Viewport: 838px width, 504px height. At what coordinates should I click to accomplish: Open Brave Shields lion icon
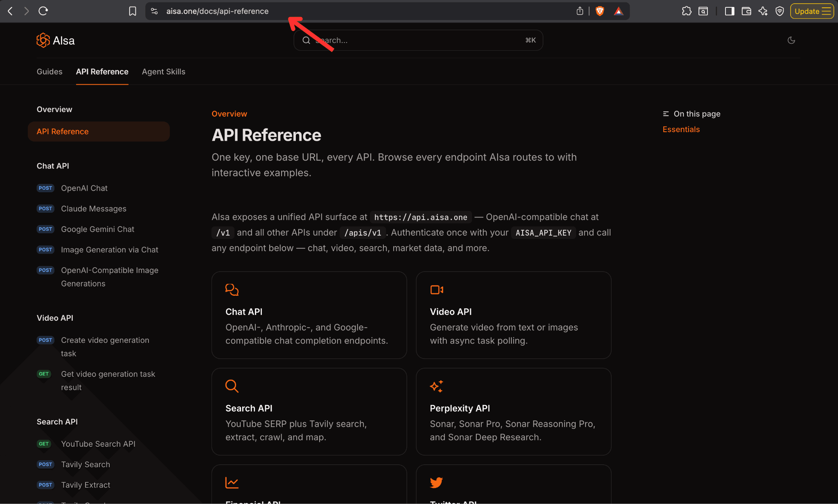pyautogui.click(x=600, y=11)
